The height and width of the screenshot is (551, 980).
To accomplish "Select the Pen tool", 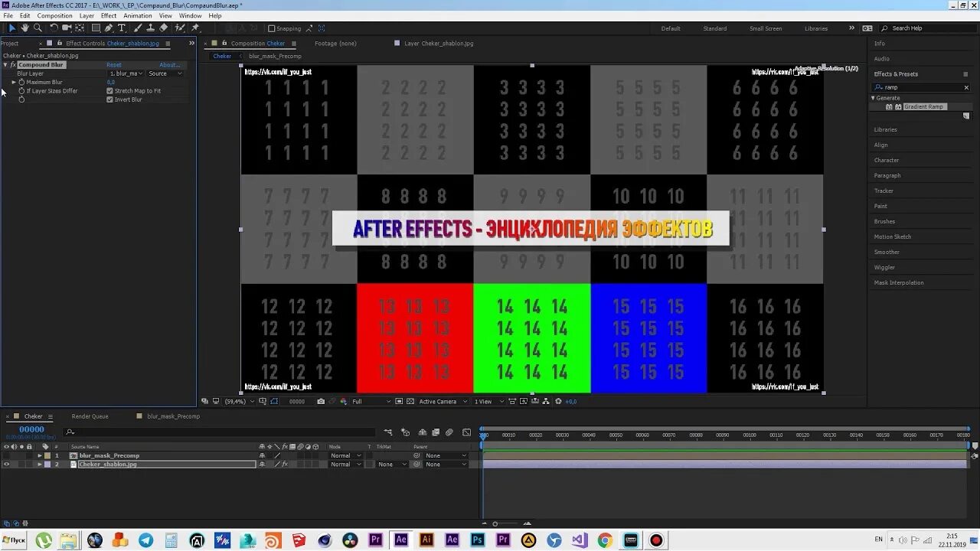I will pyautogui.click(x=109, y=28).
